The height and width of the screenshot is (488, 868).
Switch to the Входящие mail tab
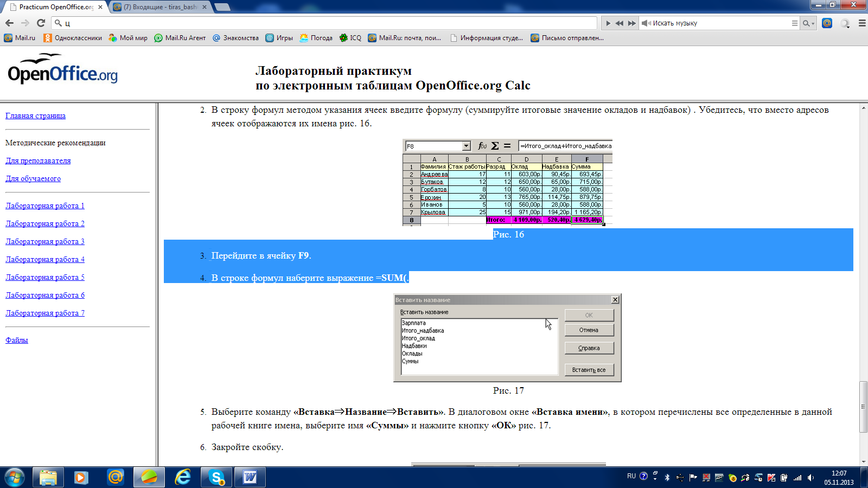pyautogui.click(x=161, y=7)
